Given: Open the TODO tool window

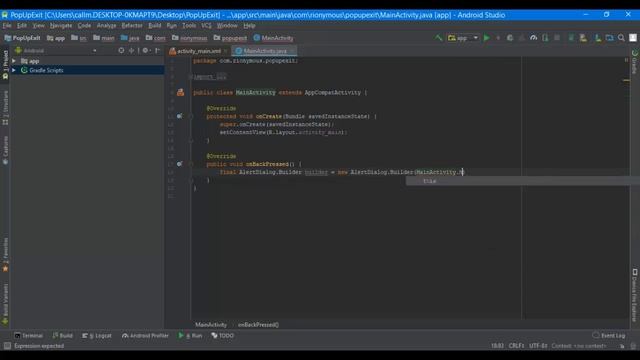Looking at the screenshot, I should [222, 336].
